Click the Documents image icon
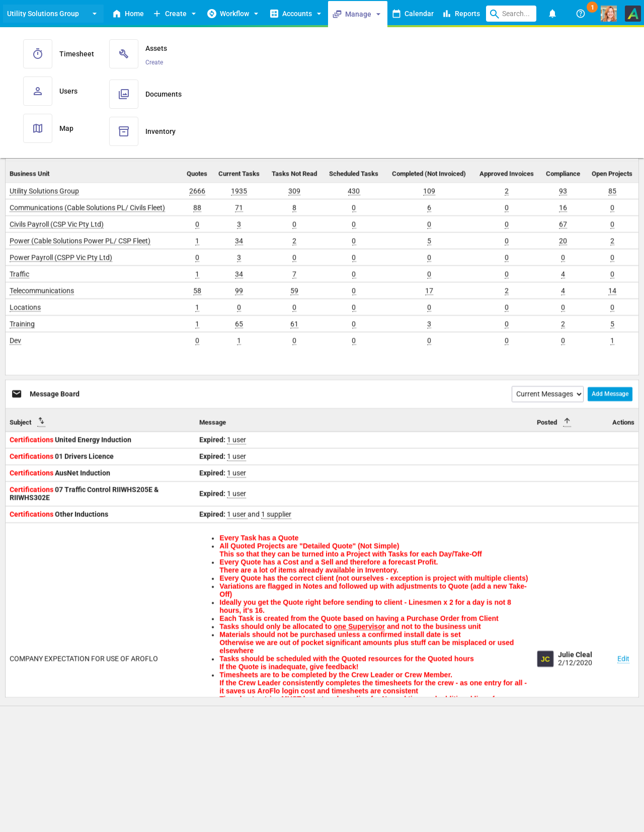 [x=124, y=94]
